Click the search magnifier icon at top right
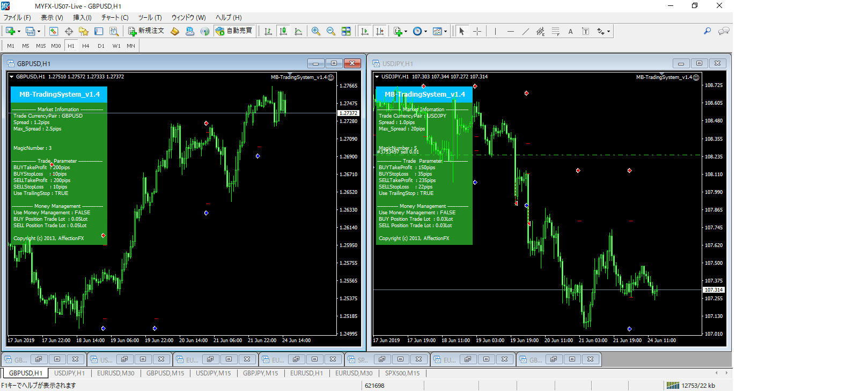The image size is (868, 391). [708, 31]
